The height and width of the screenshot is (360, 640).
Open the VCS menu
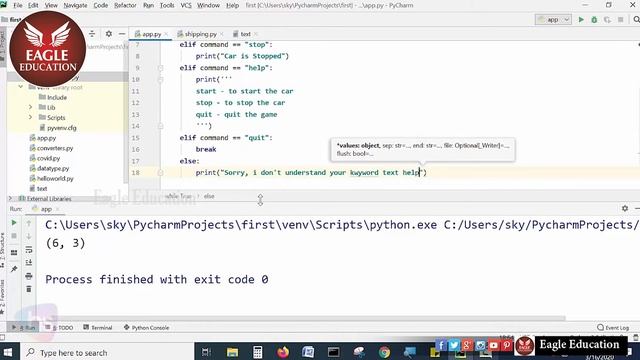click(x=186, y=5)
